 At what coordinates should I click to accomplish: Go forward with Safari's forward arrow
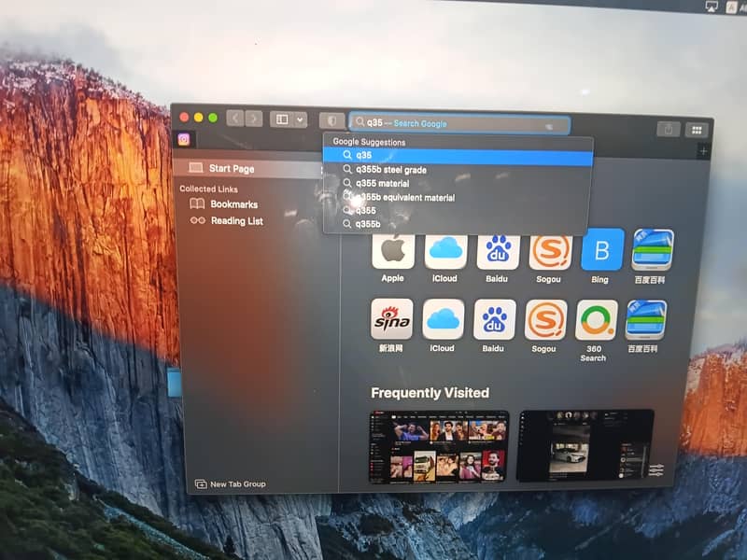point(253,119)
